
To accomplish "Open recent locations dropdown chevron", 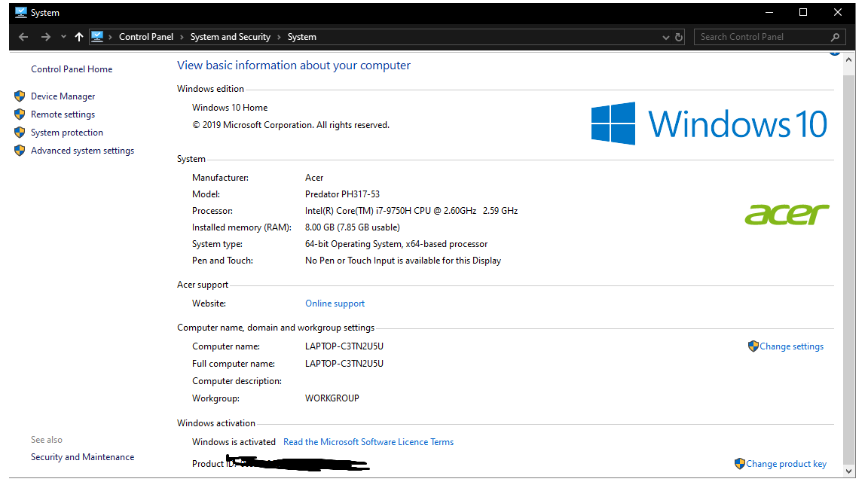I will click(x=63, y=37).
